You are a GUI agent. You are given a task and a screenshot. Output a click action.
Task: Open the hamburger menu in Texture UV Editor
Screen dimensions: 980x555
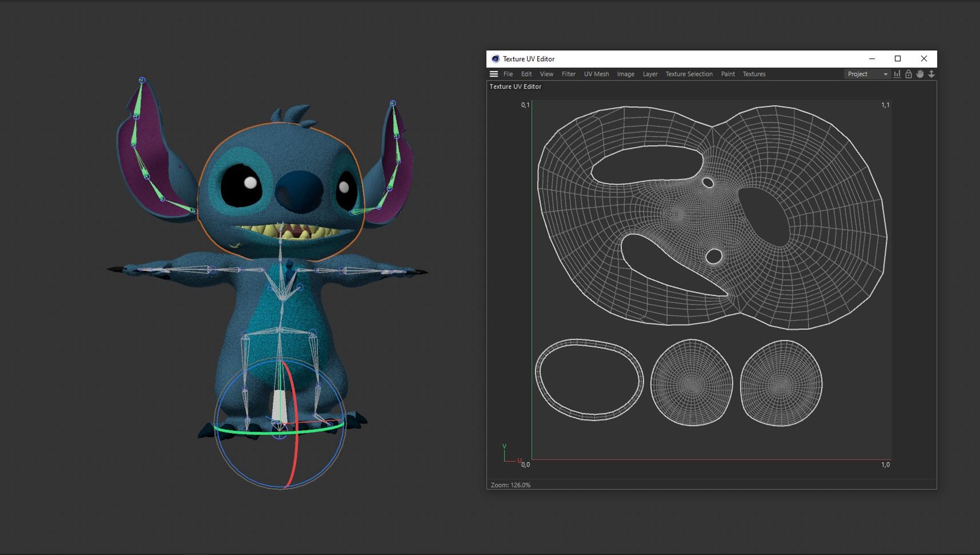(494, 74)
